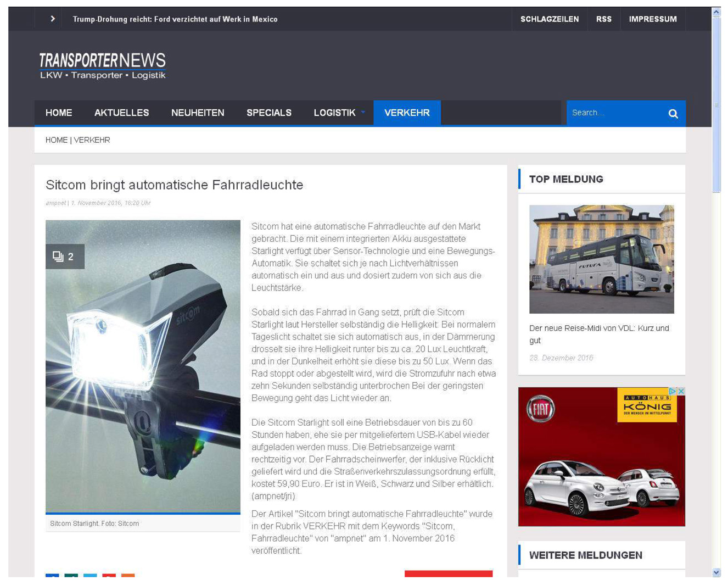Click the ampnet author text
The width and height of the screenshot is (728, 585).
point(55,203)
